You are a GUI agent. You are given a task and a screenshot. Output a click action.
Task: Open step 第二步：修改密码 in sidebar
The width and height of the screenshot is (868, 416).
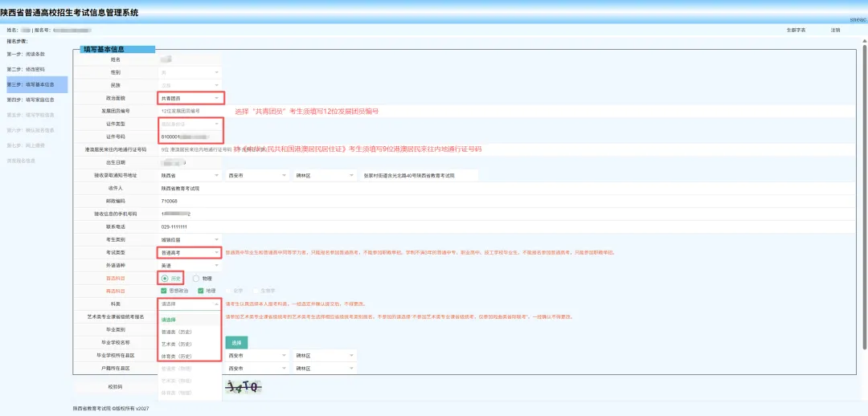click(x=26, y=69)
